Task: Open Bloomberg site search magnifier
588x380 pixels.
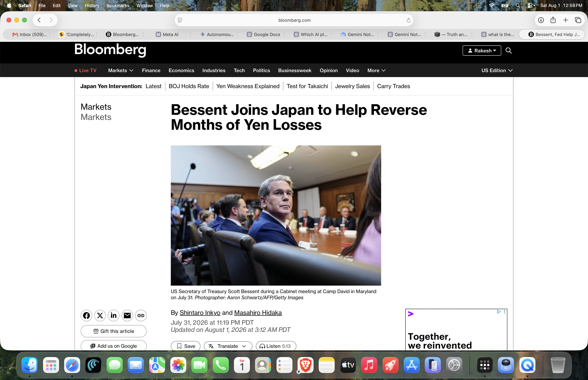Action: 509,51
